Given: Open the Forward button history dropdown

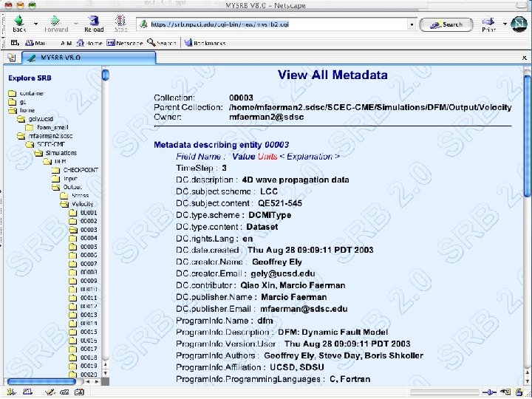Looking at the screenshot, I should (x=76, y=24).
